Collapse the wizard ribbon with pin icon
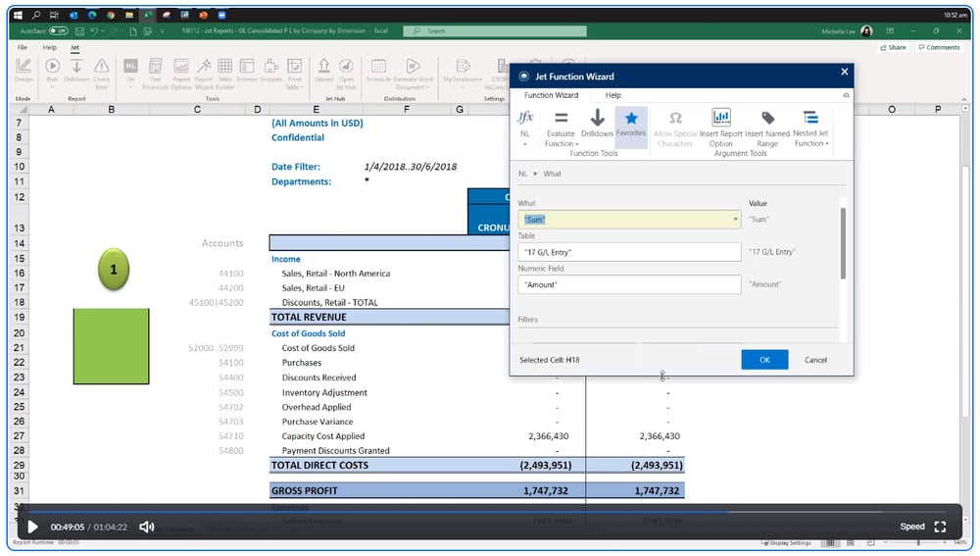 point(846,95)
